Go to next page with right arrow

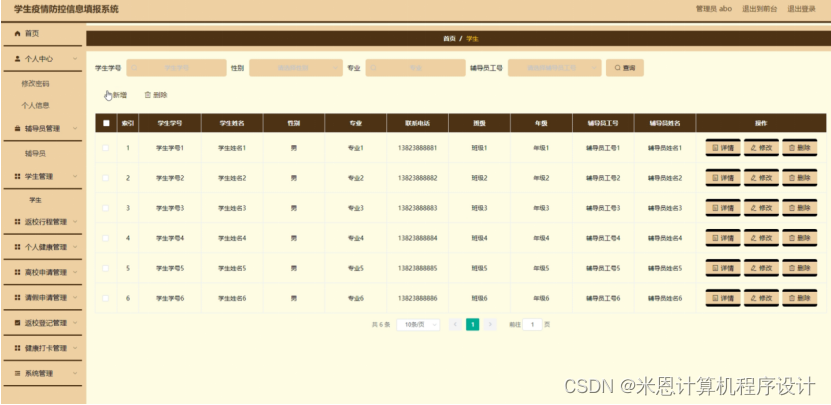(490, 324)
